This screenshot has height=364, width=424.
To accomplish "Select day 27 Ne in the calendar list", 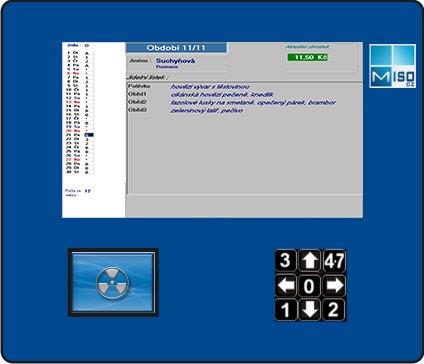I will [80, 160].
